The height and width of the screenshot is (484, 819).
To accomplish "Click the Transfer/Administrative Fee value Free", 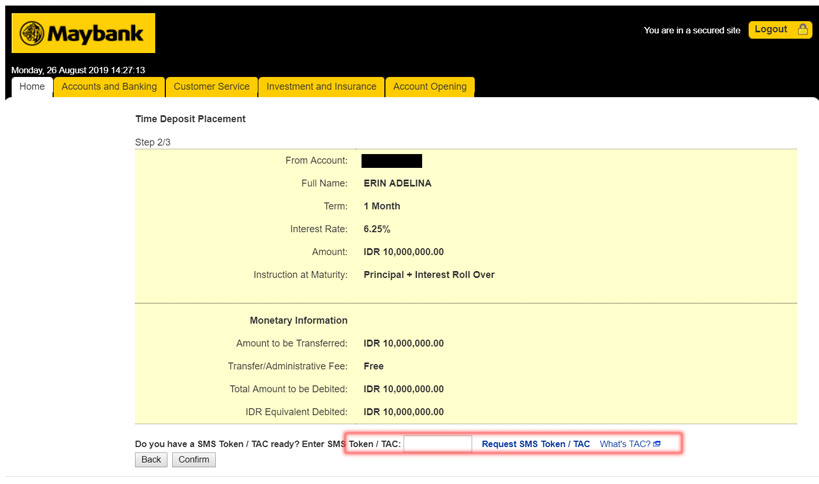I will [x=373, y=366].
